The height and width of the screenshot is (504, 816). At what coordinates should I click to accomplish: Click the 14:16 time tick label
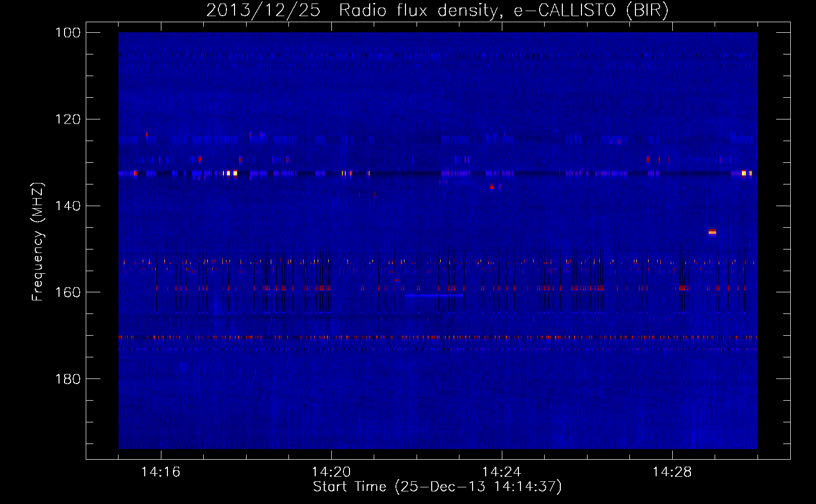(x=161, y=472)
